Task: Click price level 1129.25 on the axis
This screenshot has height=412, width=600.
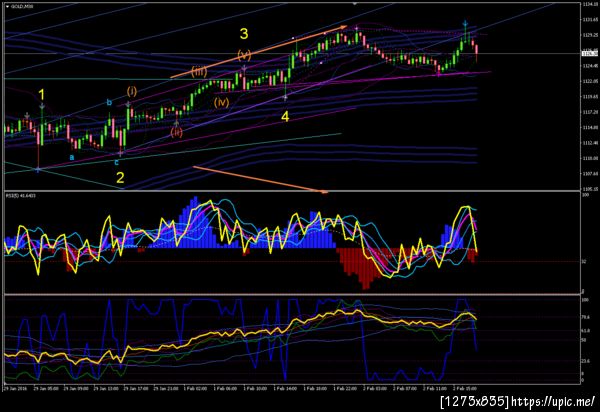Action: (x=590, y=35)
